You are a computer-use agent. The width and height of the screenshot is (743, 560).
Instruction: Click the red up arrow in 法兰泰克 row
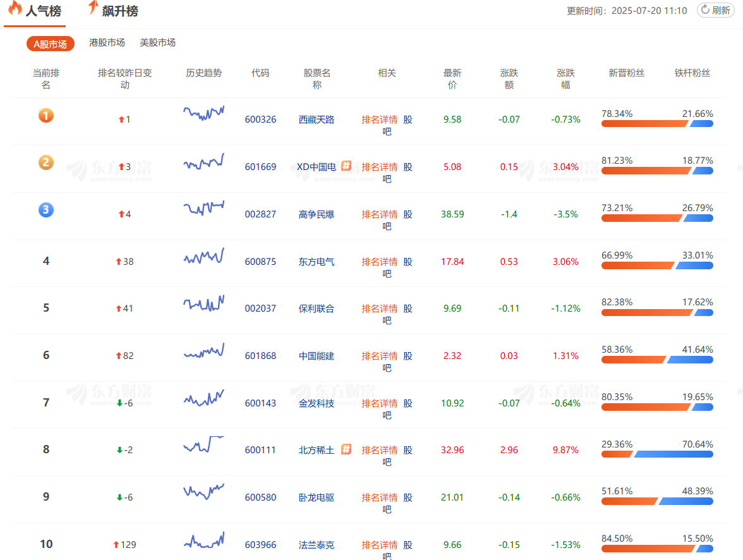coord(116,544)
